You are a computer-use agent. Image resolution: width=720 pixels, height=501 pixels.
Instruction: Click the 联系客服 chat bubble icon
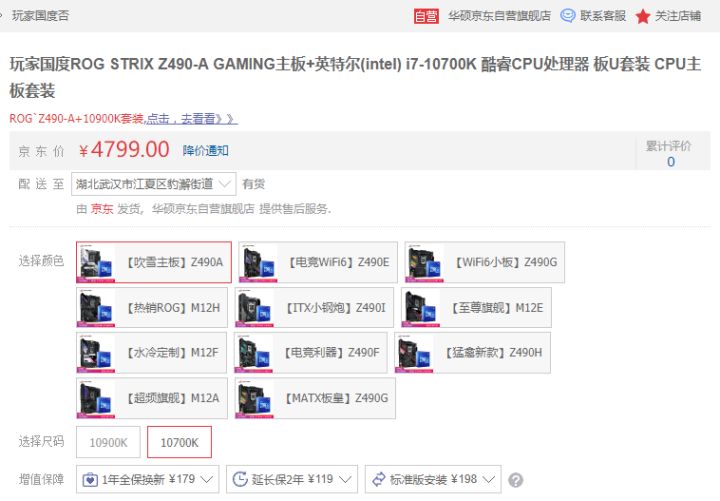[x=568, y=16]
